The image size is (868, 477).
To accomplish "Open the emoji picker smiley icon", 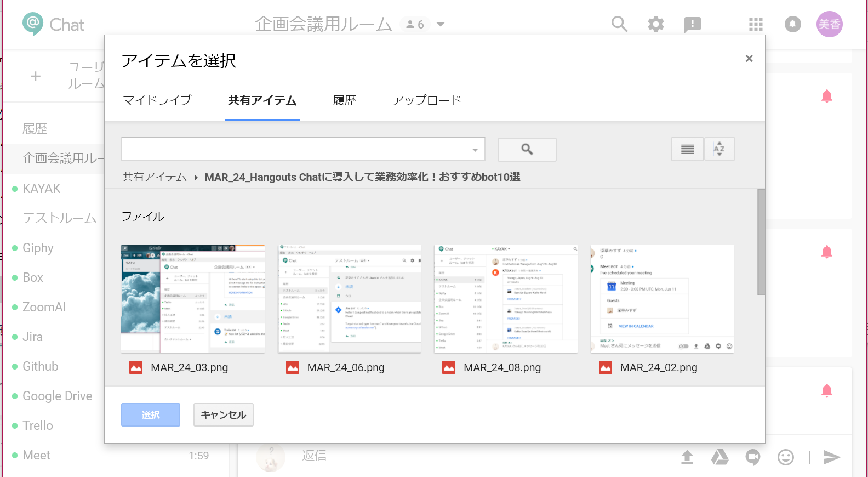I will coord(785,457).
